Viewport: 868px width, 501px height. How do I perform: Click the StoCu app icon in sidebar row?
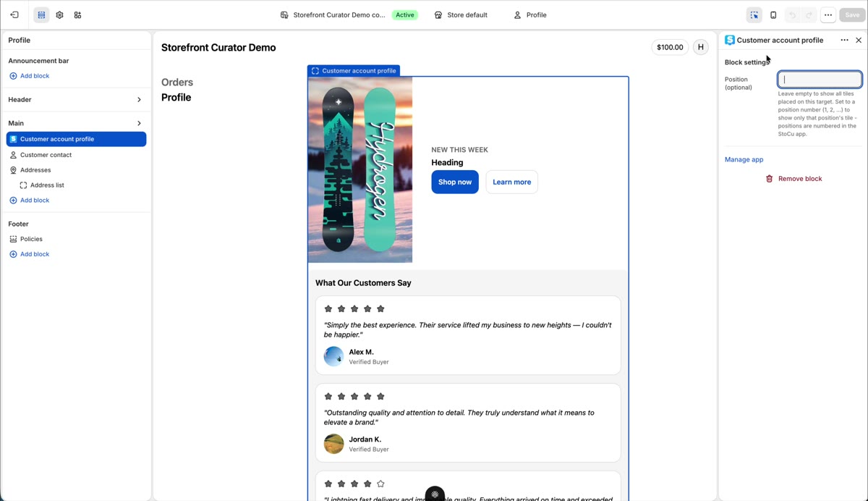click(13, 139)
